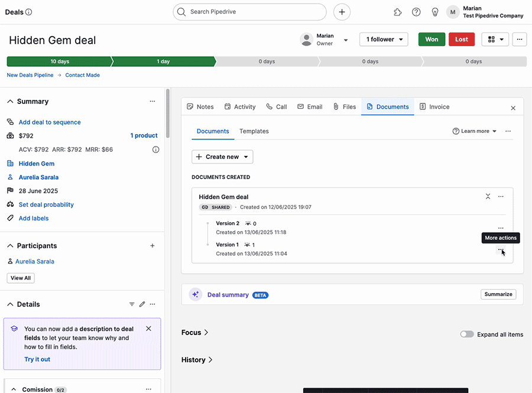Screen dimensions: 532x393
Task: Add a participant with plus icon
Action: (153, 246)
